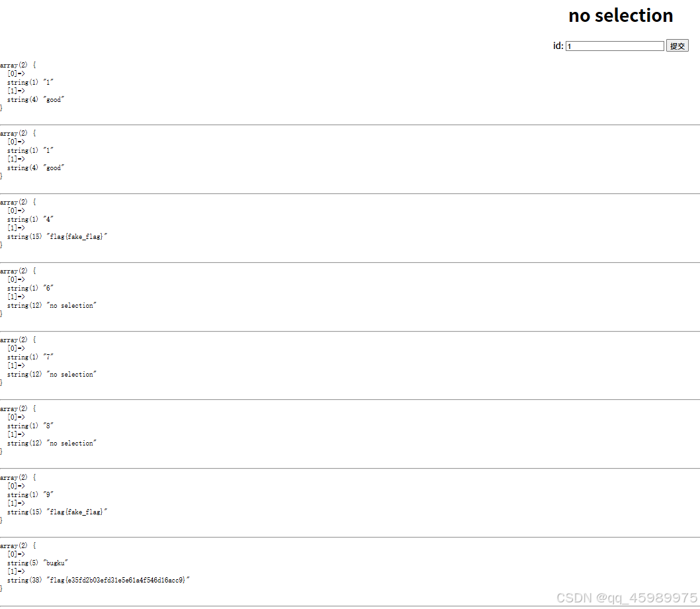Click the 提交 submit button
Screen dimensions: 700x609
[677, 45]
